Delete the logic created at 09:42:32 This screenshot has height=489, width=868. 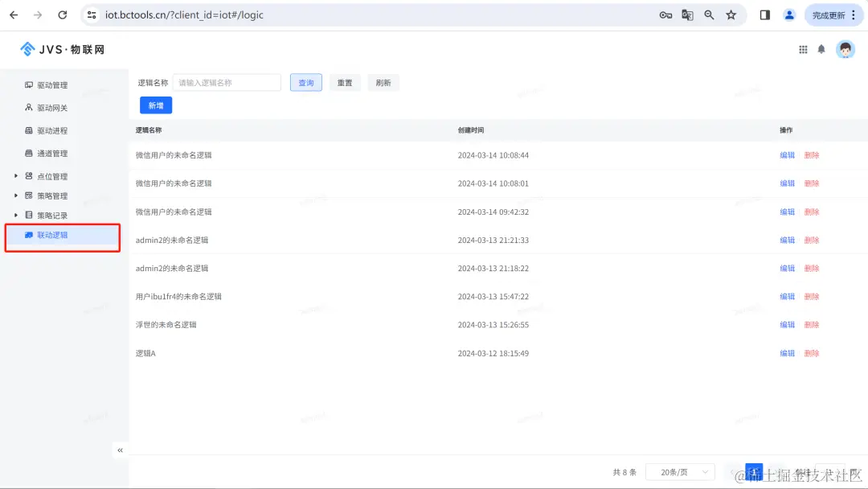(812, 212)
